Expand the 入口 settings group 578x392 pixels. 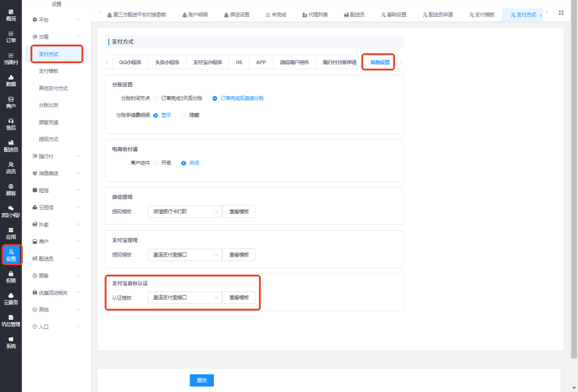56,327
